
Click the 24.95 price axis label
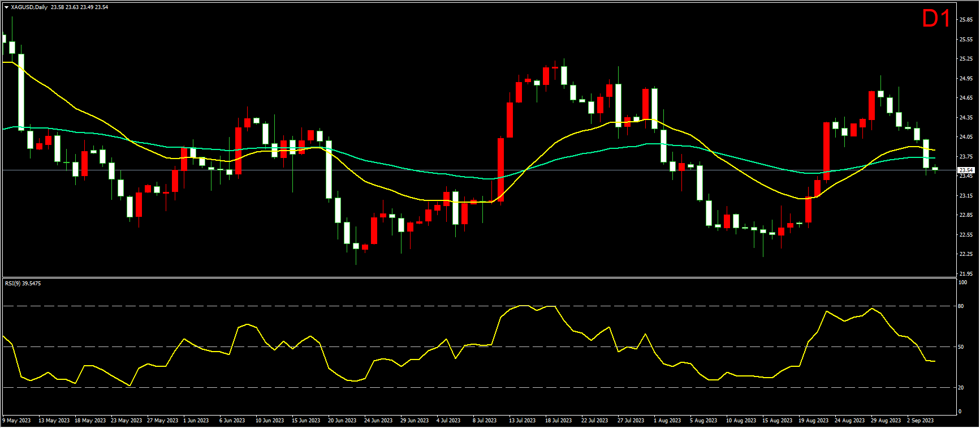(x=966, y=79)
